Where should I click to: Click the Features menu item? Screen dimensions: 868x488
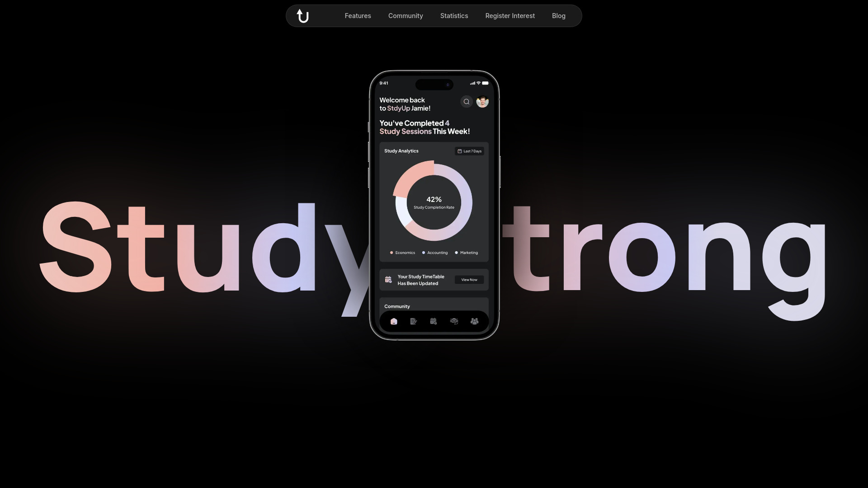click(358, 16)
